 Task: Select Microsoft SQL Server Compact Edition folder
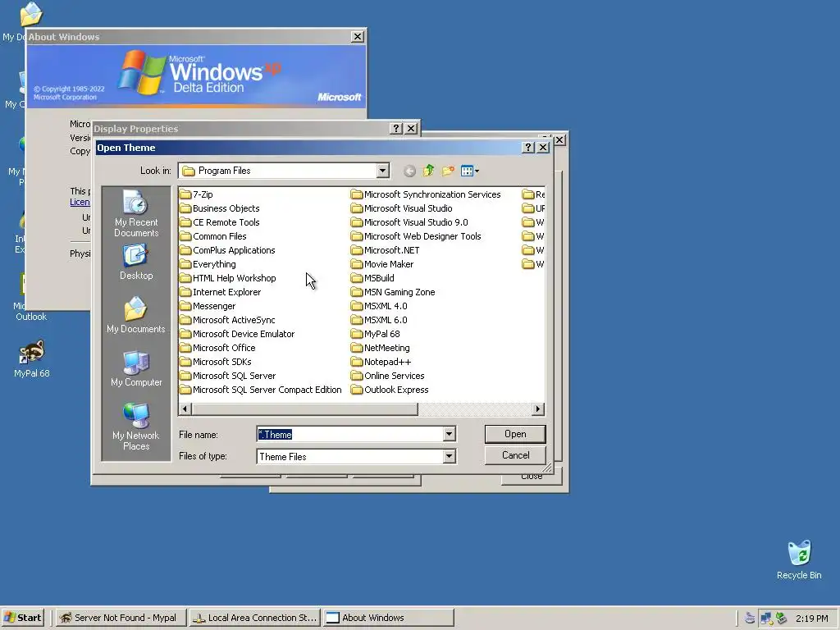tap(261, 390)
